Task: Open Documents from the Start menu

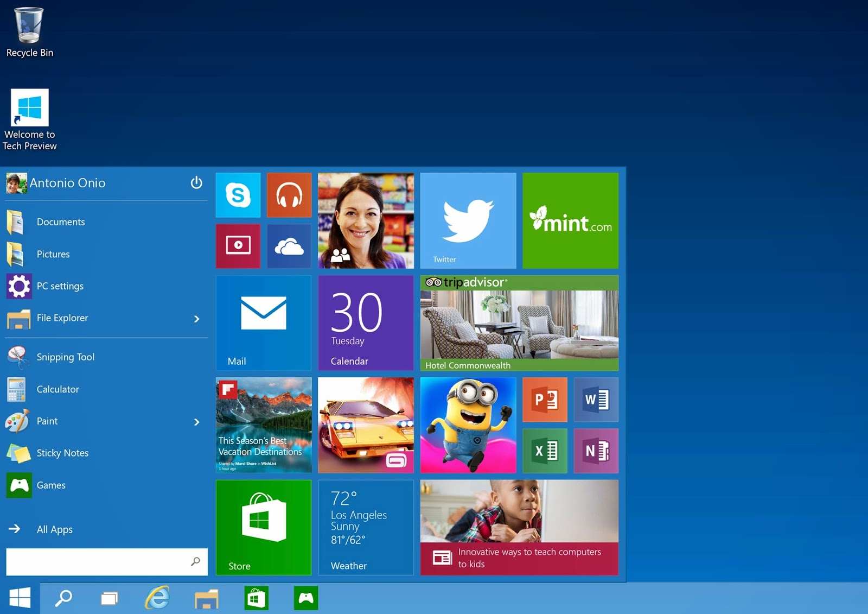Action: (60, 222)
